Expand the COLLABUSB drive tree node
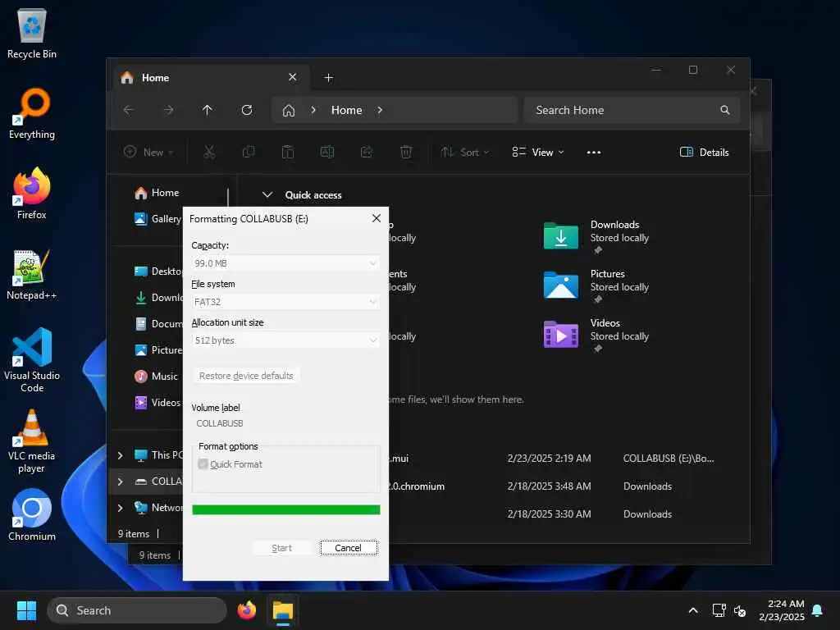Viewport: 840px width, 630px height. [x=121, y=482]
